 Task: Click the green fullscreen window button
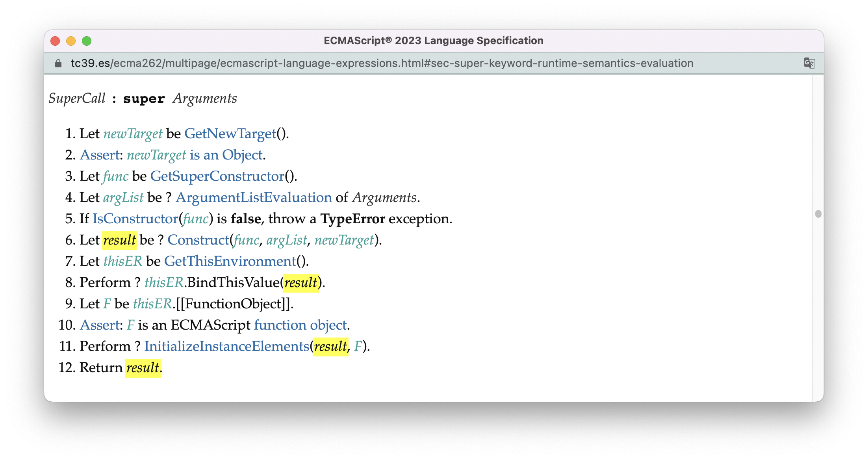(87, 41)
